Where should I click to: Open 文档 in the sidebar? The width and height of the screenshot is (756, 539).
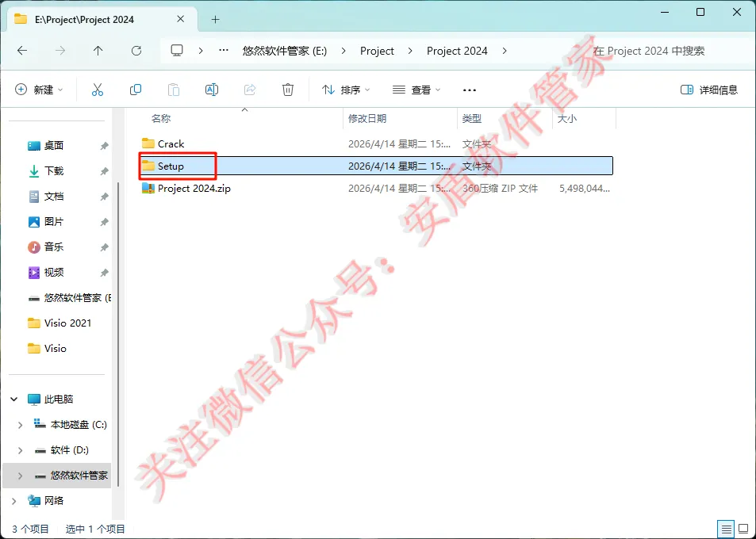coord(53,197)
